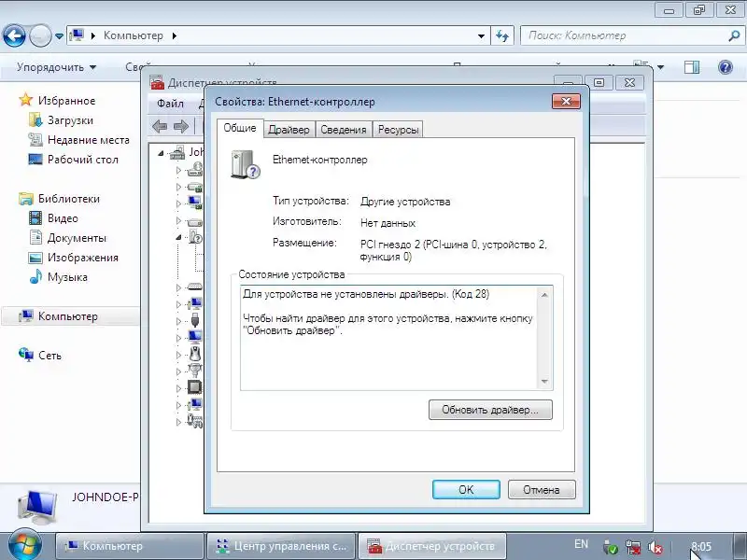Open the Видео library

tap(63, 218)
